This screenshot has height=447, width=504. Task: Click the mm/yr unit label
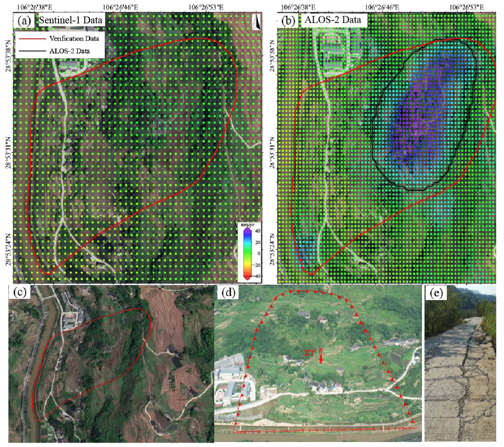(x=247, y=224)
